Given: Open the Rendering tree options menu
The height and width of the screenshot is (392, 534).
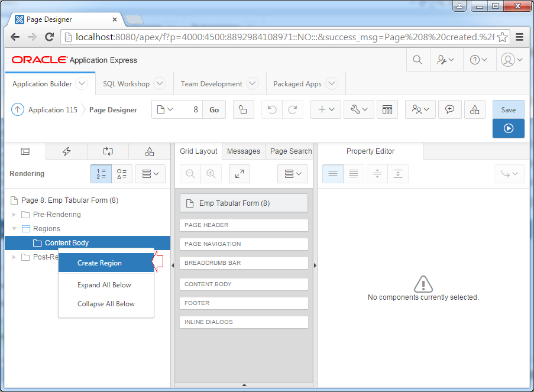Looking at the screenshot, I should coord(150,174).
